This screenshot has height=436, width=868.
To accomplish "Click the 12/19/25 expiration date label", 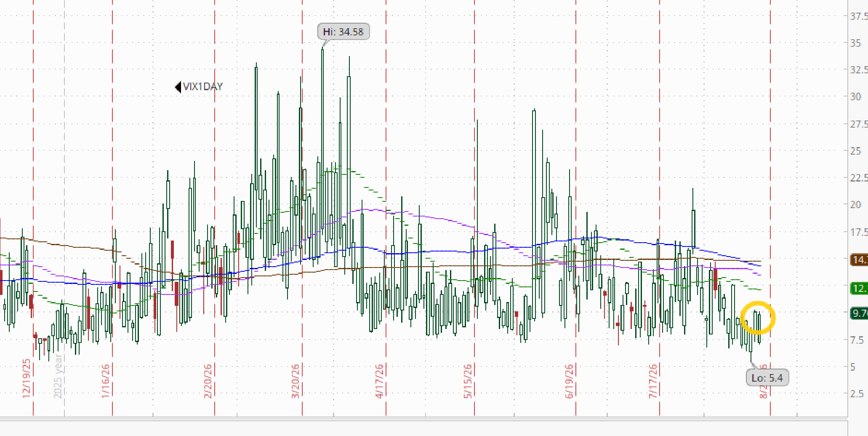I will click(27, 378).
